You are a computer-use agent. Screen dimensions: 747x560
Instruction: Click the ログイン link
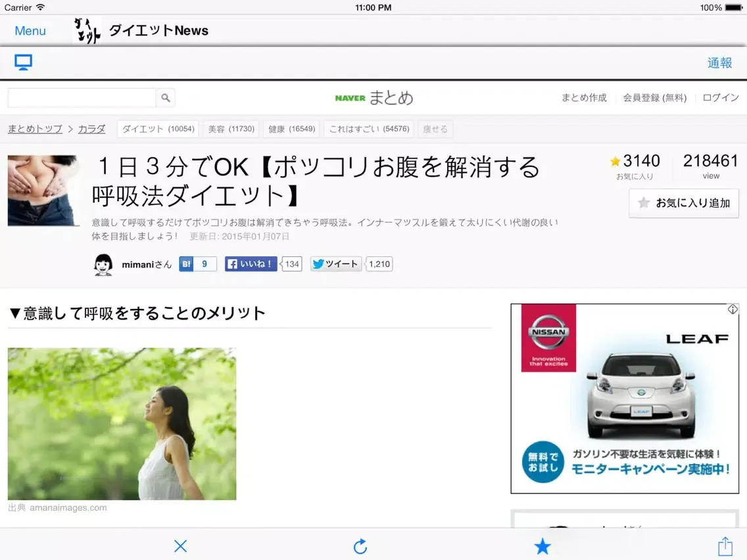click(x=721, y=98)
